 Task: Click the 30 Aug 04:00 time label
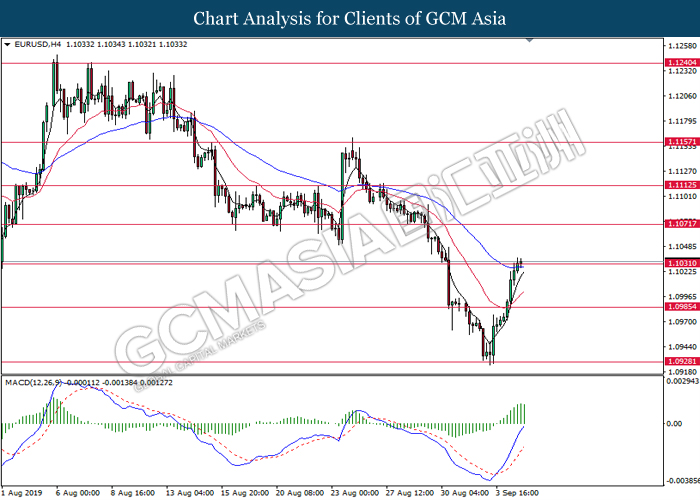465,493
